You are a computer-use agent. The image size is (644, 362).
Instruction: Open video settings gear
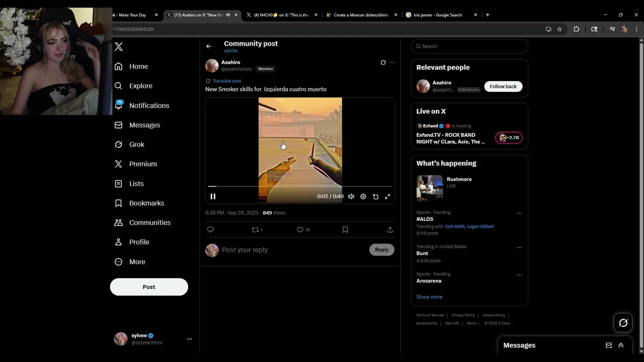[363, 197]
